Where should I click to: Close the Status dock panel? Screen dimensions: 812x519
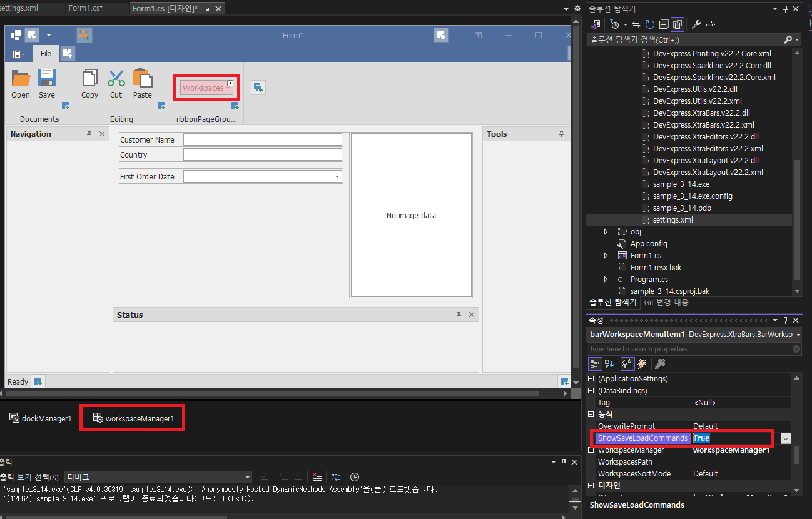472,315
